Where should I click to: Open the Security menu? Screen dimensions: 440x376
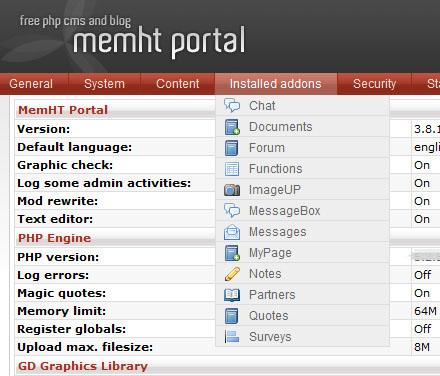tap(375, 84)
